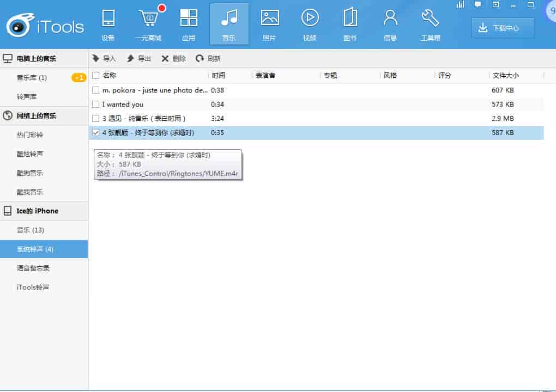Open the 设备 (Device) tab icon

click(x=108, y=19)
